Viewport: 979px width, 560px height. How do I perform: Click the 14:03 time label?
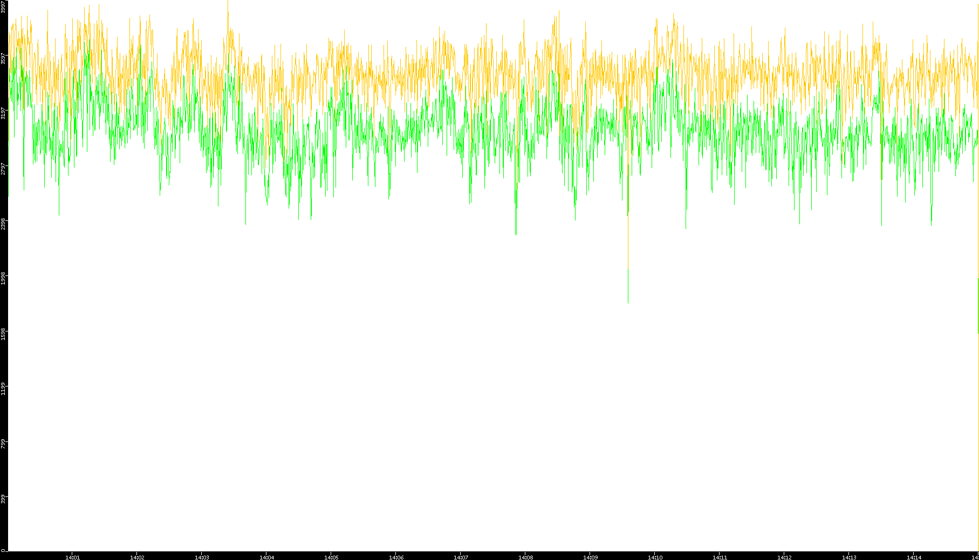[x=202, y=557]
